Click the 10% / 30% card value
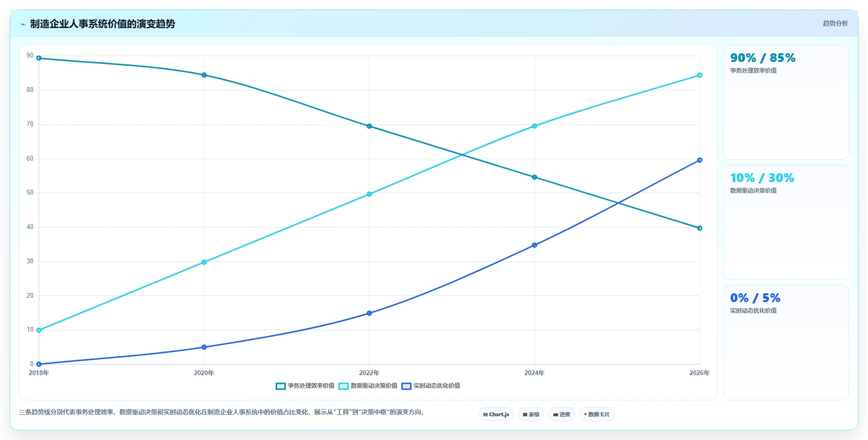Viewport: 868px width, 440px height. (x=762, y=178)
